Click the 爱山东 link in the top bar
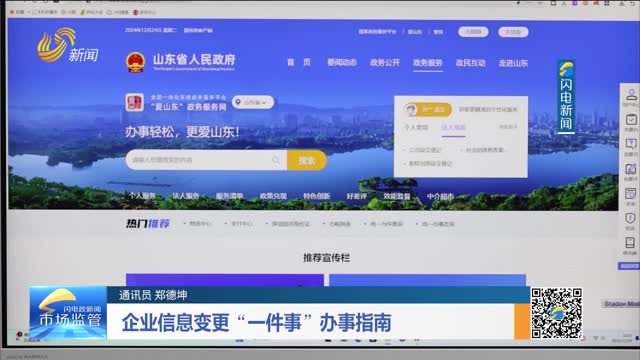The image size is (640, 360). pyautogui.click(x=415, y=32)
